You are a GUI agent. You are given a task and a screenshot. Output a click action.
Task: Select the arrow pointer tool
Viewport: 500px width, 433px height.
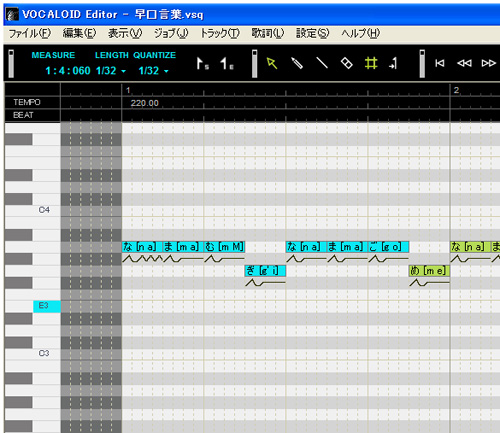(x=272, y=63)
